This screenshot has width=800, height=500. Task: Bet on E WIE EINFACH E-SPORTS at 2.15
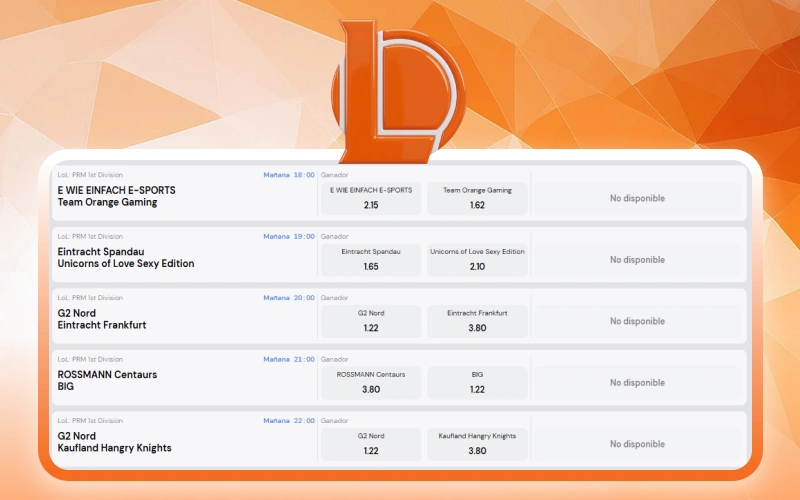click(x=371, y=198)
